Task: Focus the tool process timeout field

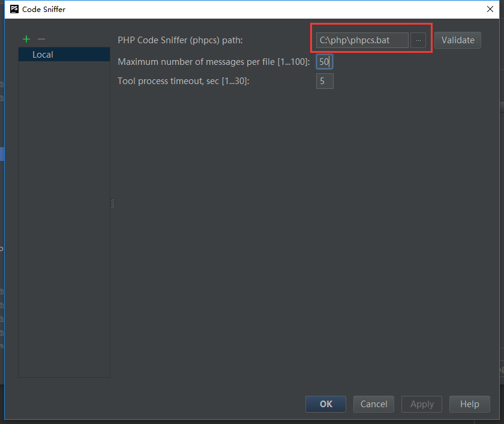Action: click(325, 81)
